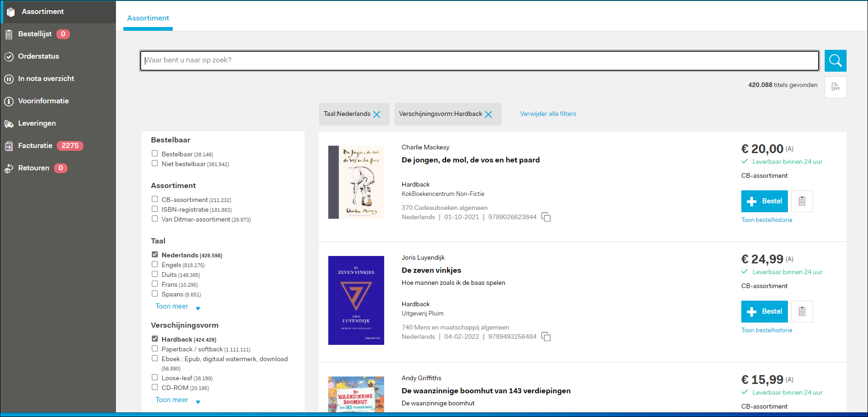This screenshot has height=417, width=868.
Task: Add Charlie Mackesy book to order list icon
Action: point(802,201)
